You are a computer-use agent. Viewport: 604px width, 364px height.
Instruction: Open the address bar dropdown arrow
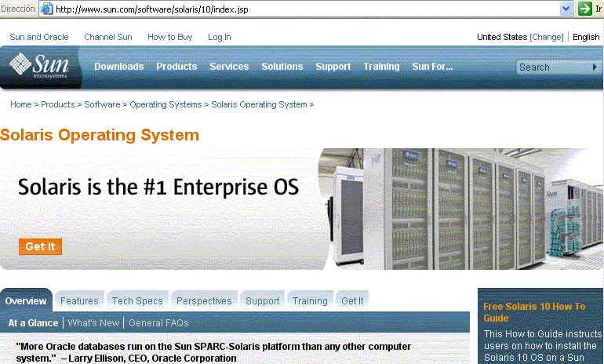click(566, 9)
